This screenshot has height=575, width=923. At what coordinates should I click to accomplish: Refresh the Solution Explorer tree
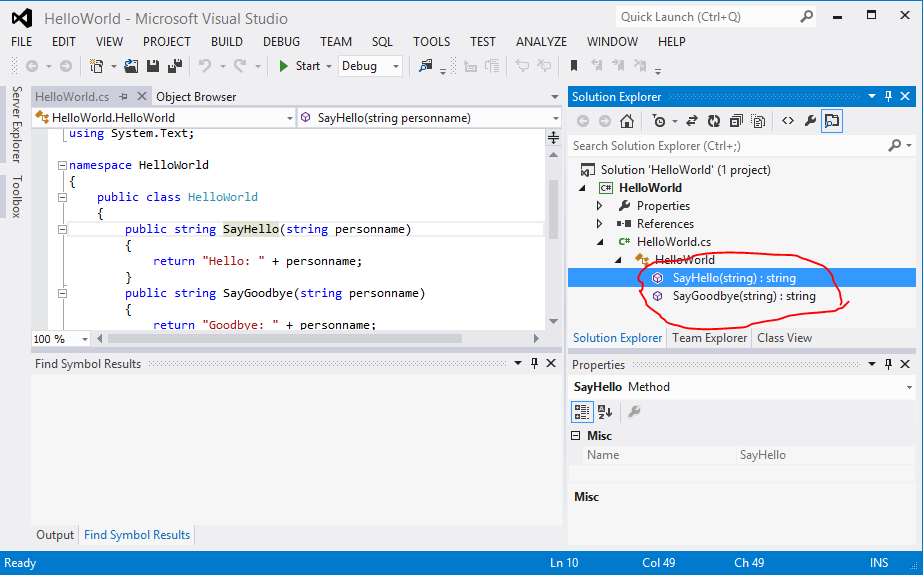click(x=713, y=121)
